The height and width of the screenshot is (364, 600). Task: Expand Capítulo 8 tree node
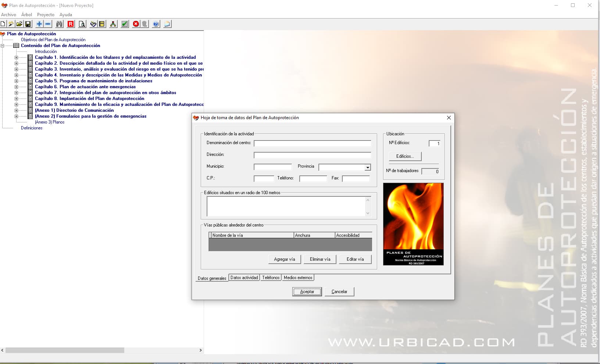16,99
